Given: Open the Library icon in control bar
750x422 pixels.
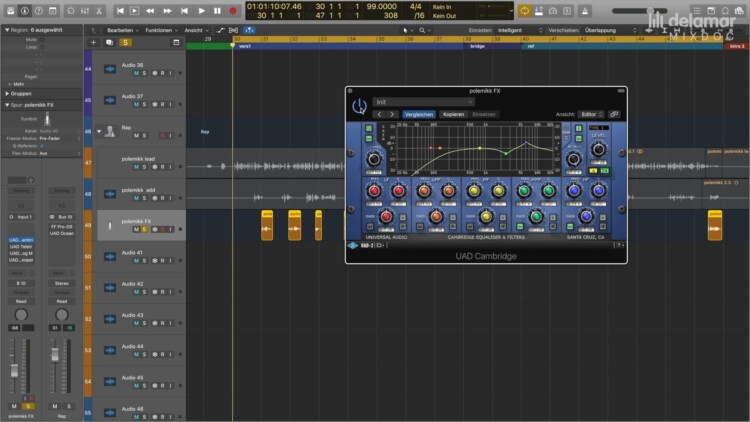Looking at the screenshot, I should [x=11, y=11].
